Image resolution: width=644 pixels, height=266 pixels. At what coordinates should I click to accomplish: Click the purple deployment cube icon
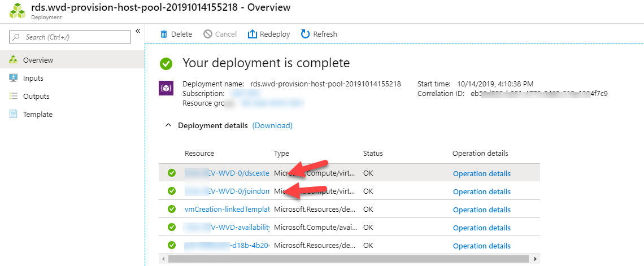[166, 88]
